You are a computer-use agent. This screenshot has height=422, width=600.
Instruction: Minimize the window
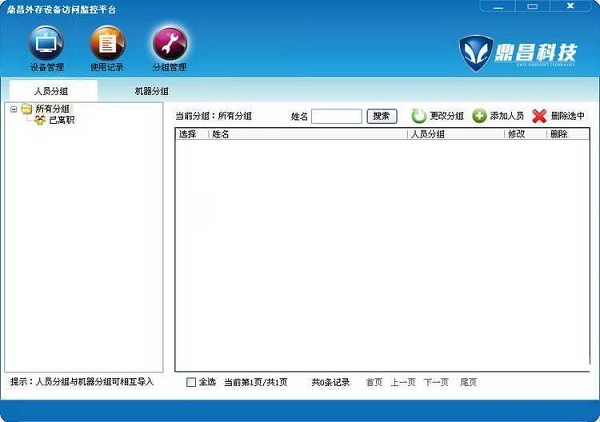[x=498, y=6]
